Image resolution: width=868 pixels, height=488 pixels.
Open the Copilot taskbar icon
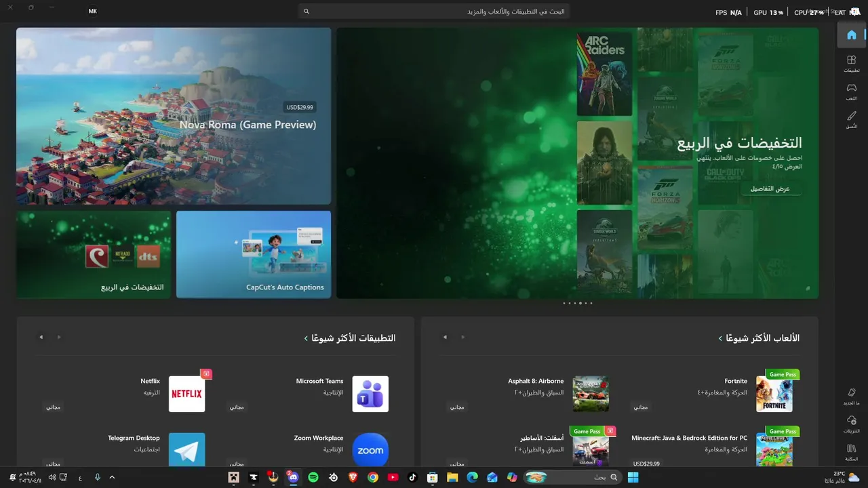tap(512, 477)
